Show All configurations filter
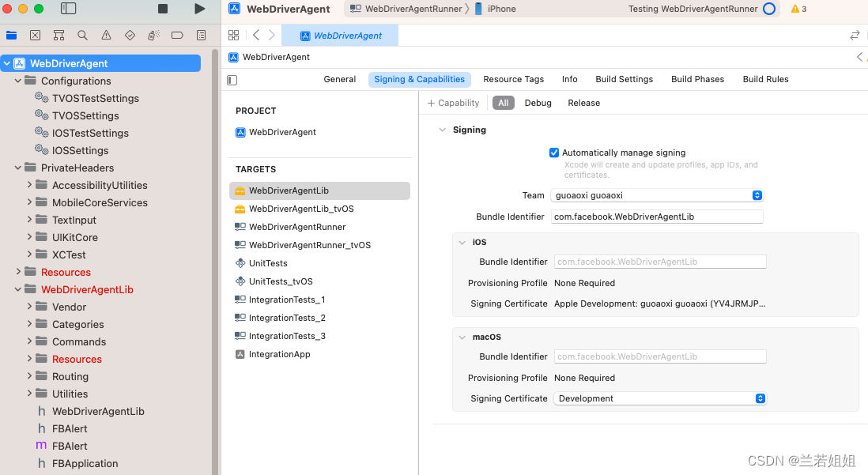868x475 pixels. point(504,103)
